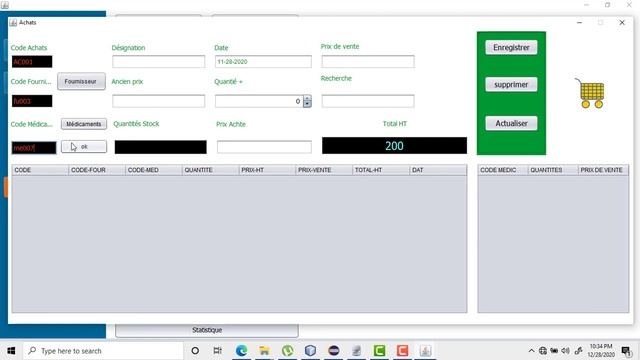Open Task View on taskbar
Screen dimensions: 640x360
click(x=218, y=351)
